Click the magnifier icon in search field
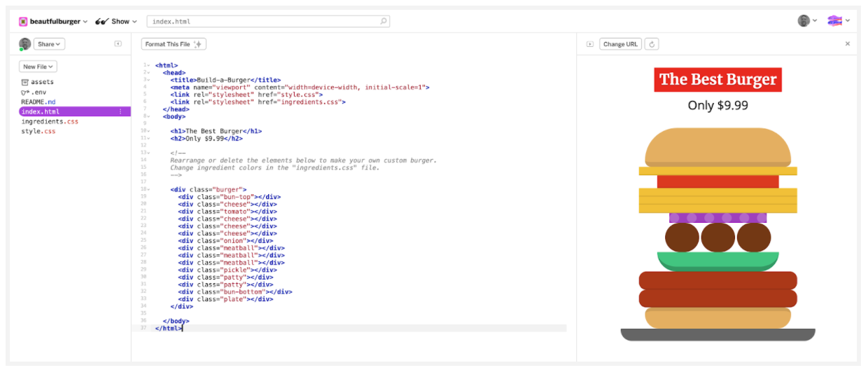This screenshot has width=868, height=370. 384,21
